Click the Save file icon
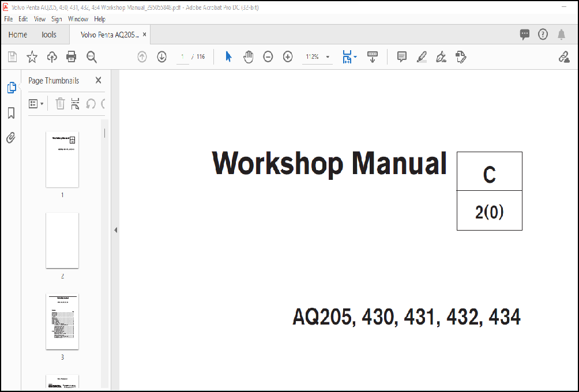Image resolution: width=579 pixels, height=392 pixels. point(12,57)
